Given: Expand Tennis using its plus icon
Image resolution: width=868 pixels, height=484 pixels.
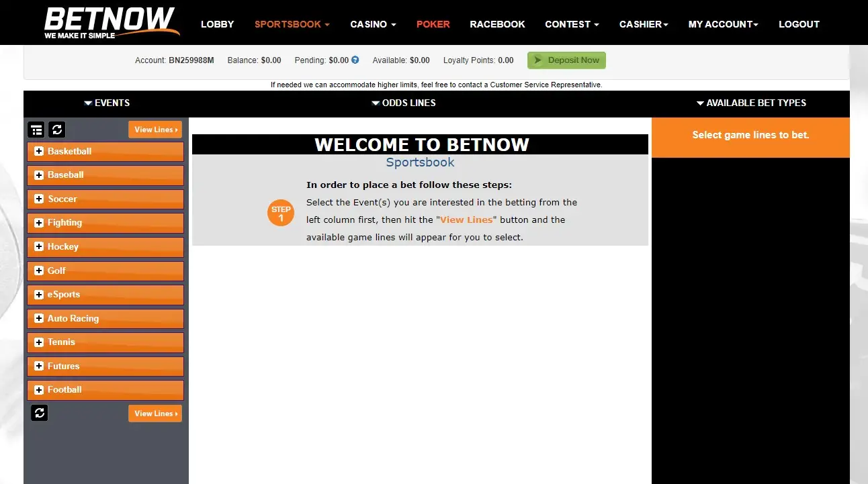Looking at the screenshot, I should [x=39, y=342].
